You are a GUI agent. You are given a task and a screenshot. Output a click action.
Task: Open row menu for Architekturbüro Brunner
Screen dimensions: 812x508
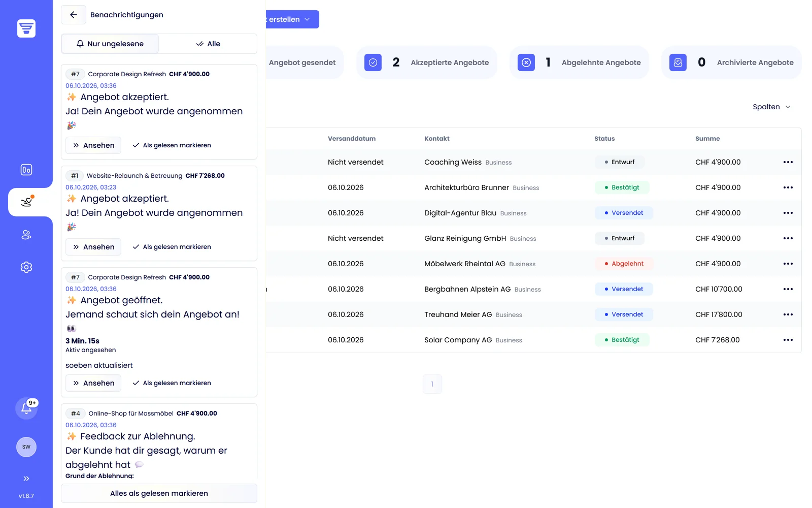pos(788,187)
